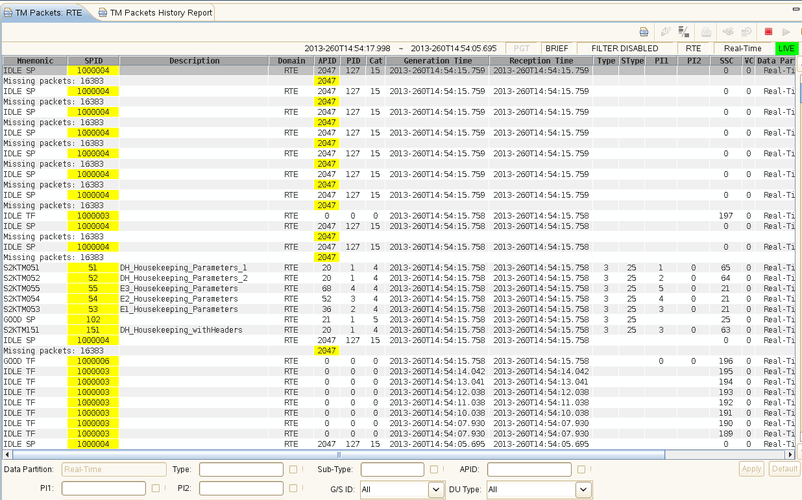Click the red stop button
802x500 pixels.
pos(768,32)
